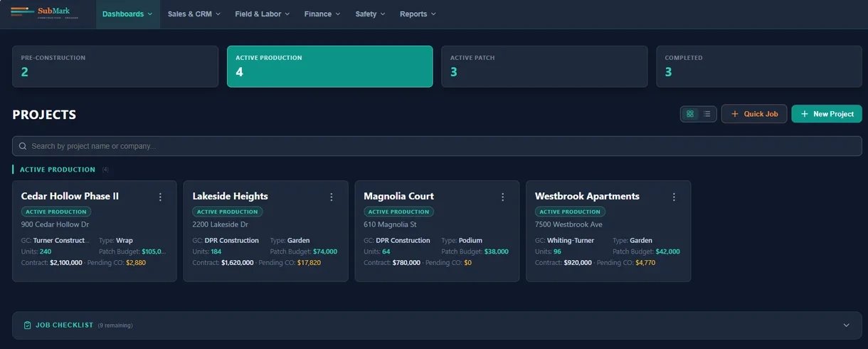Click the address 7500 Westbrook Ave

[568, 224]
